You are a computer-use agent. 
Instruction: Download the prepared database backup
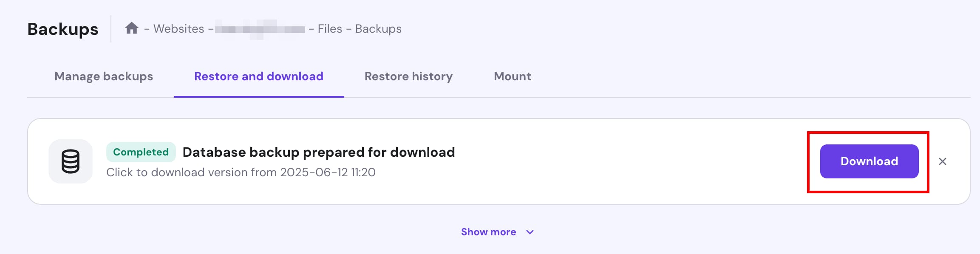(869, 161)
